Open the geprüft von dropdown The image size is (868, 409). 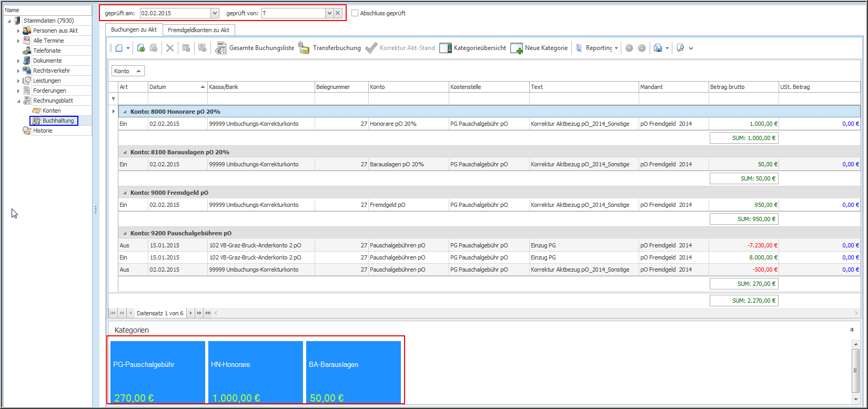coord(329,13)
